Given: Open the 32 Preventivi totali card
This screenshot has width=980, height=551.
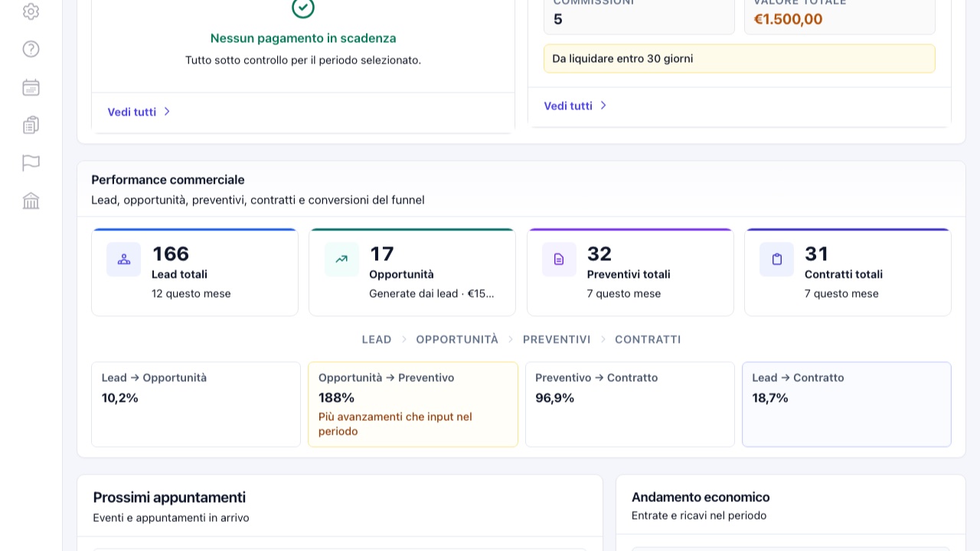Looking at the screenshot, I should [x=630, y=272].
